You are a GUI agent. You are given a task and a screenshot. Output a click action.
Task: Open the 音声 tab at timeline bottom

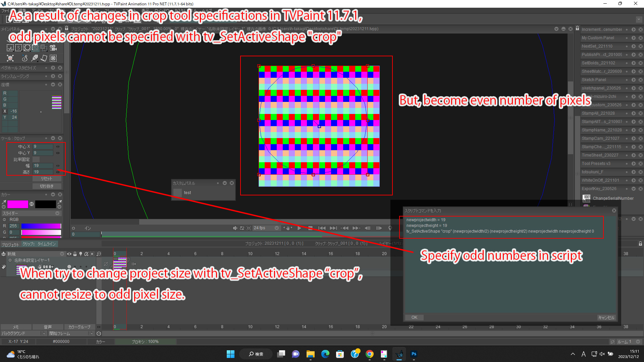tap(48, 327)
